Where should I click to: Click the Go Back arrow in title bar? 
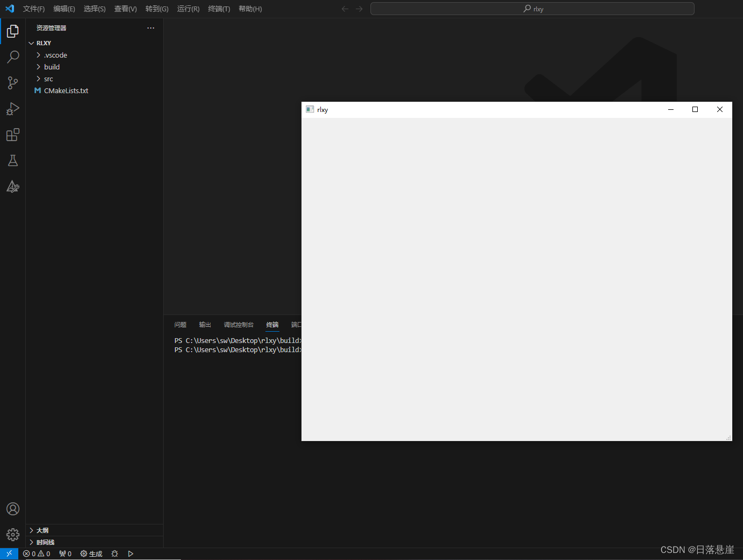(345, 9)
